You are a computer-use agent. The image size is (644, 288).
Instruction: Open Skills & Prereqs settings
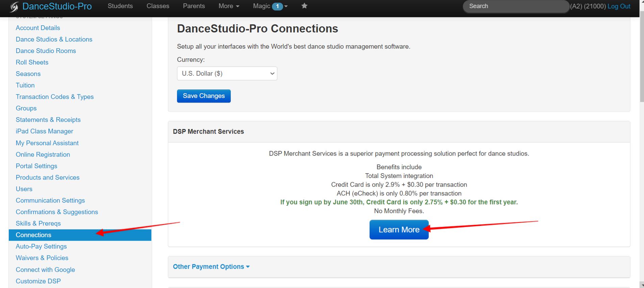tap(38, 223)
